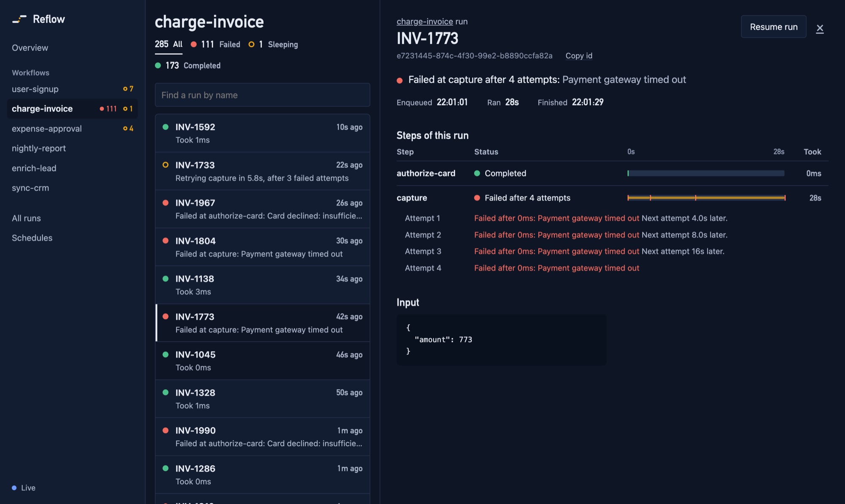
Task: Click the Input JSON code block
Action: (502, 340)
